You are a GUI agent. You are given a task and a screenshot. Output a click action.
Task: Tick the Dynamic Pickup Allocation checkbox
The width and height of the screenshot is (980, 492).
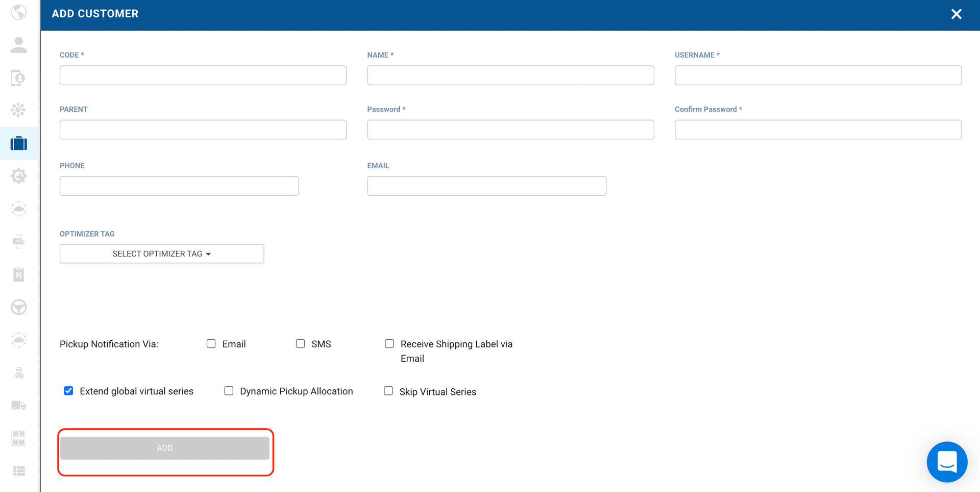[229, 391]
